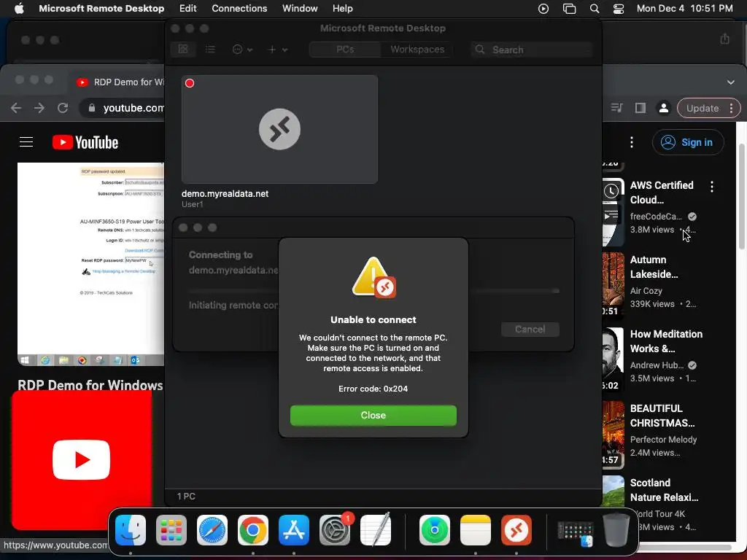Click the date and time in menu bar

coord(684,9)
